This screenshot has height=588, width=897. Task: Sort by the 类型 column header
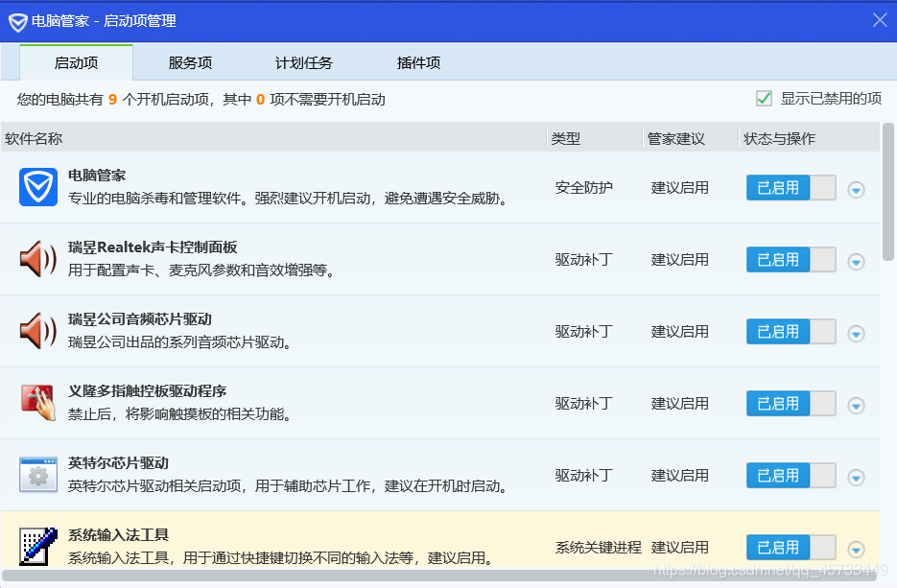pos(595,138)
